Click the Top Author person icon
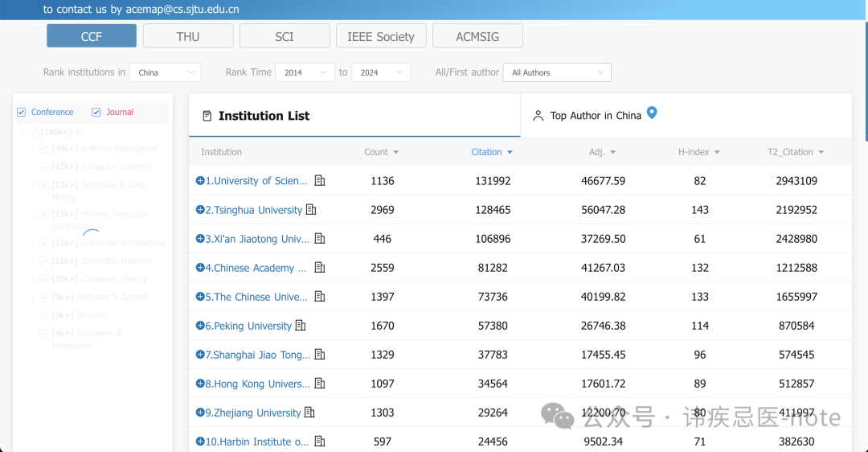Image resolution: width=868 pixels, height=452 pixels. (538, 116)
